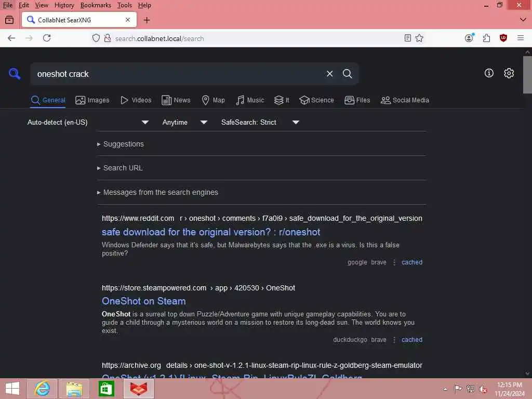532x399 pixels.
Task: Open a new tab with plus
Action: click(147, 20)
